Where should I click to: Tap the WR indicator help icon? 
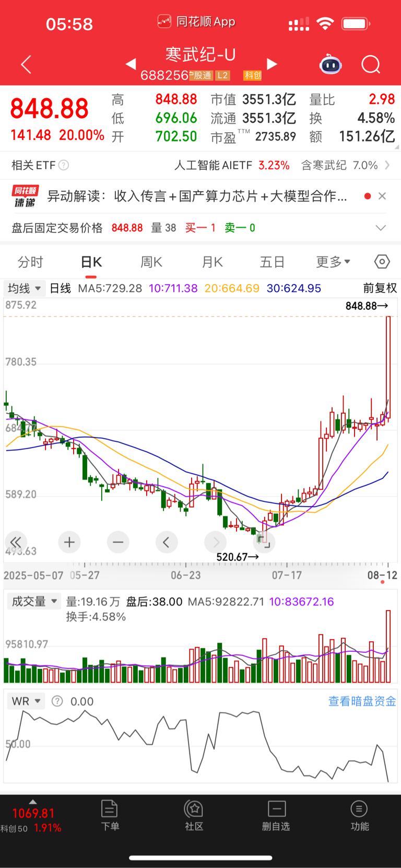[x=57, y=701]
